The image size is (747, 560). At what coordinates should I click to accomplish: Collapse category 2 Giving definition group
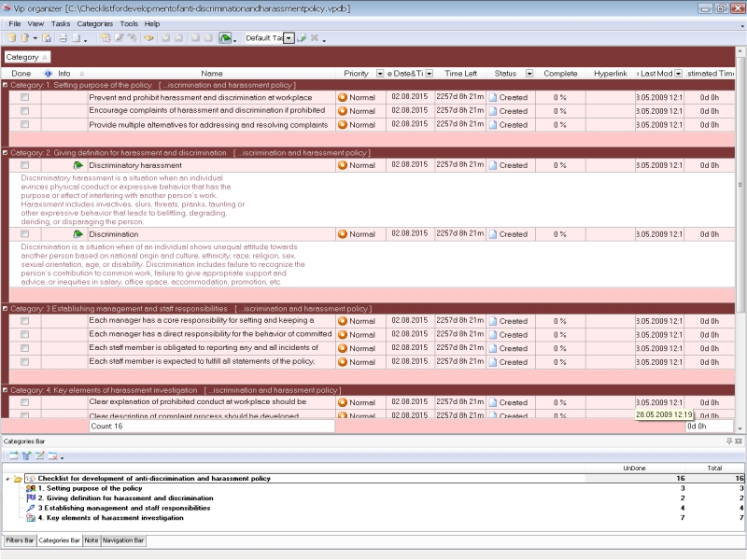click(6, 153)
